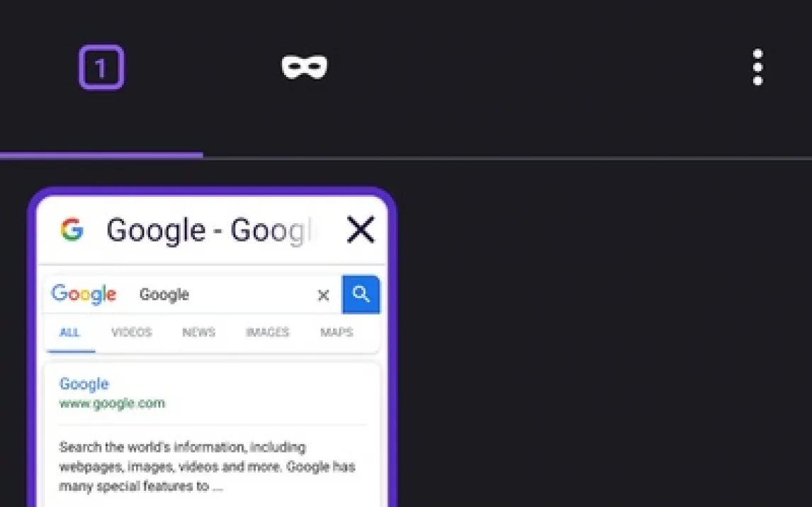The height and width of the screenshot is (507, 812).
Task: Close the Google tab with X
Action: [361, 229]
